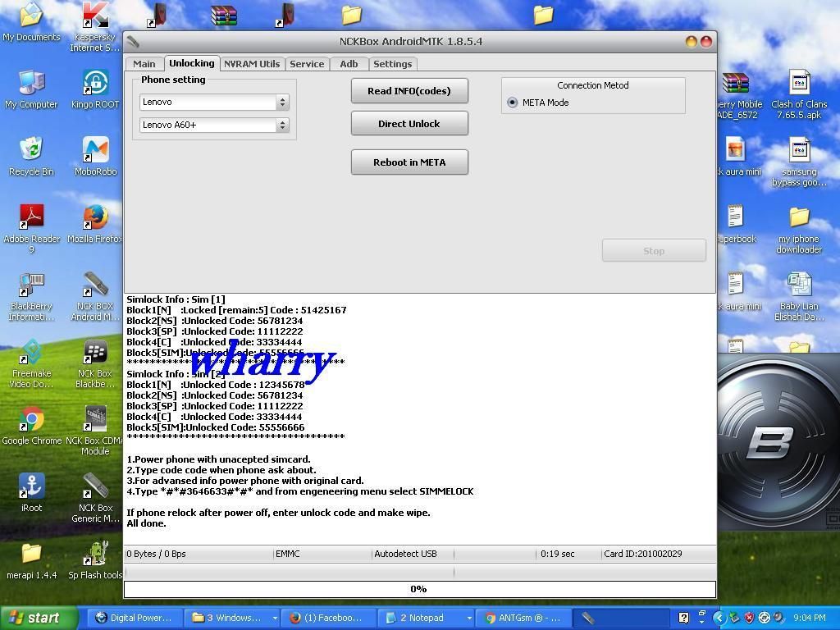Open the NVRAM Utils tab
The height and width of the screenshot is (630, 840).
click(252, 64)
